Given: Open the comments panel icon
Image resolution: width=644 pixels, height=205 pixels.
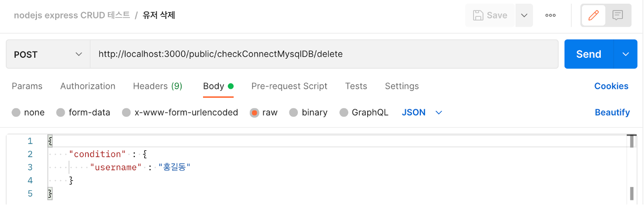Looking at the screenshot, I should coord(618,15).
